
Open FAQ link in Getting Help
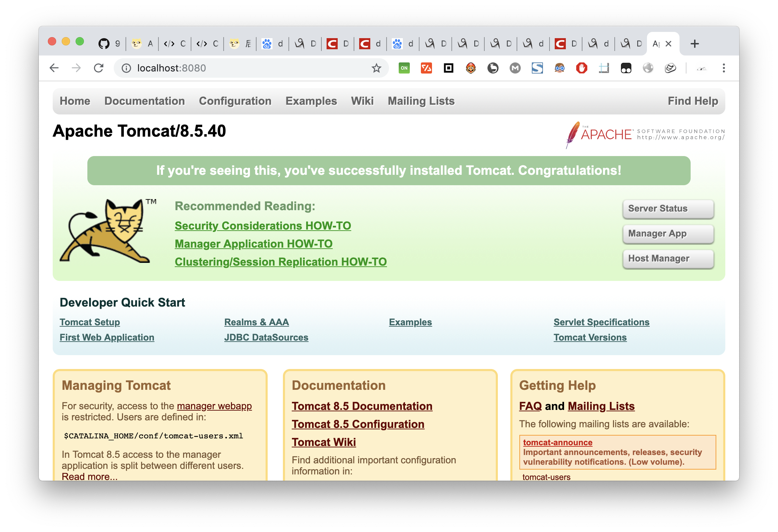click(530, 406)
